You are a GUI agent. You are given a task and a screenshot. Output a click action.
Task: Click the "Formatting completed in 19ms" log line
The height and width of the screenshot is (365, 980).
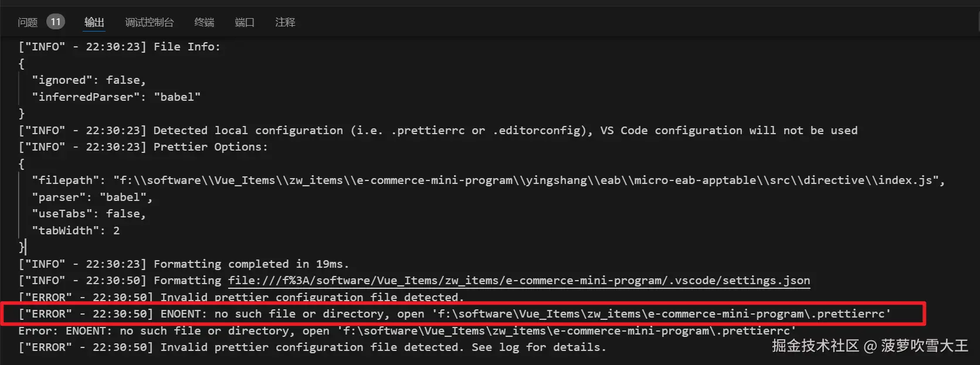(x=184, y=264)
